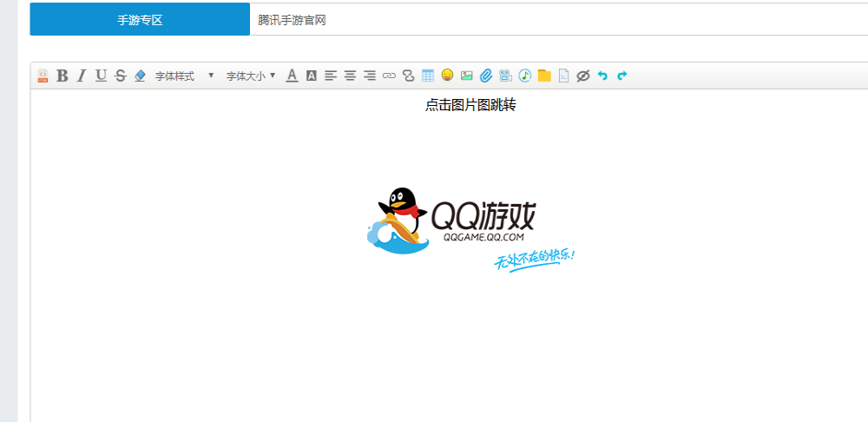
Task: Insert music audio
Action: tap(525, 76)
